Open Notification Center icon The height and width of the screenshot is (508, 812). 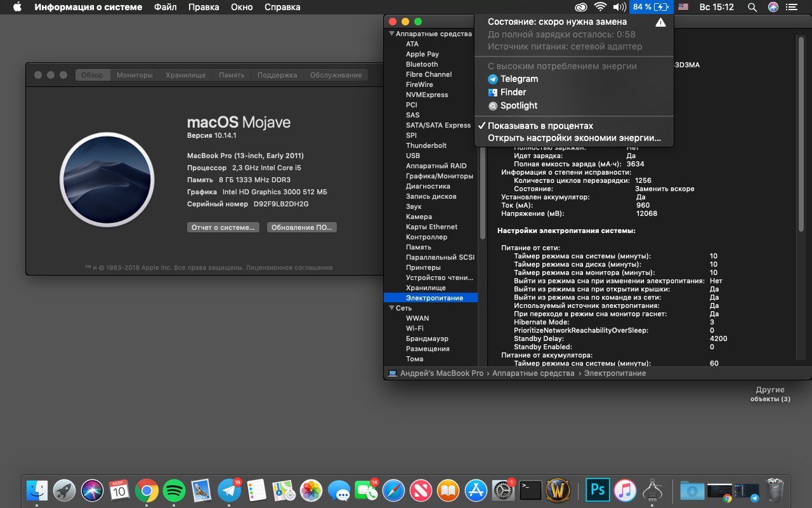click(793, 7)
